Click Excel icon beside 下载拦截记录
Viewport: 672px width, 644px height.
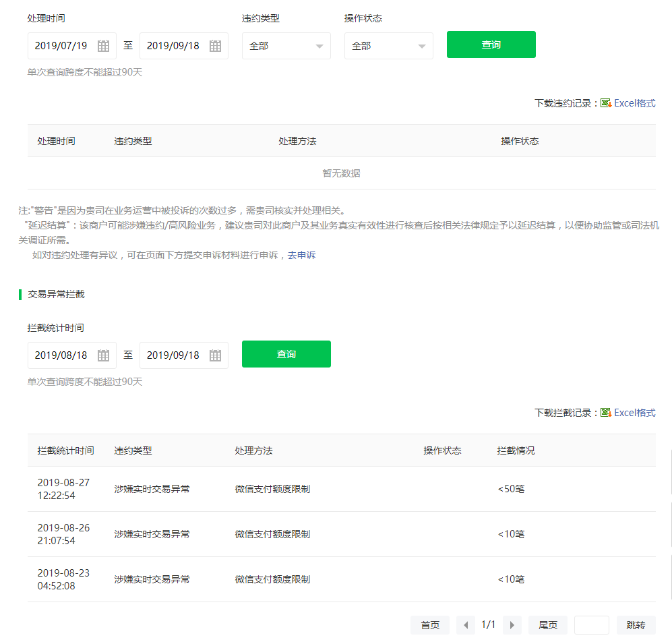point(606,413)
